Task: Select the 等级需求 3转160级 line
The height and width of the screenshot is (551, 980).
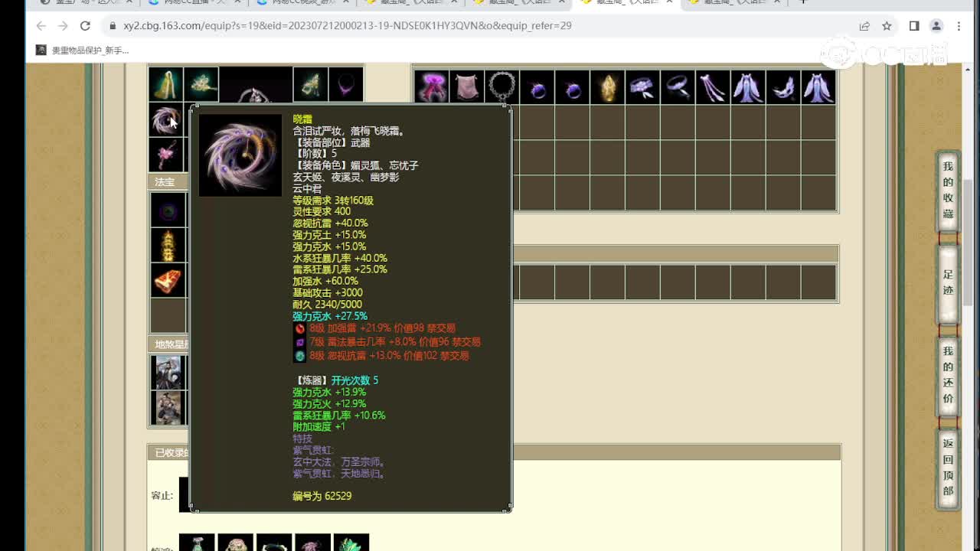Action: pos(333,201)
